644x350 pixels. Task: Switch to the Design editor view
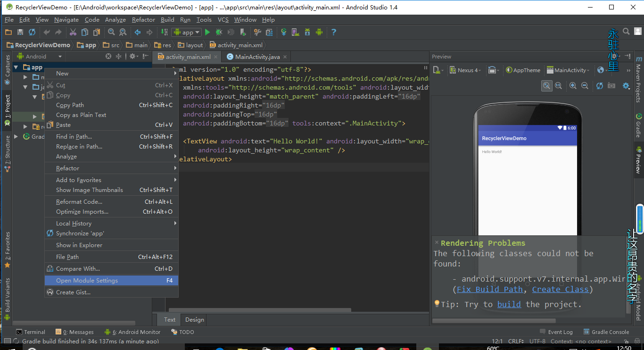click(194, 319)
